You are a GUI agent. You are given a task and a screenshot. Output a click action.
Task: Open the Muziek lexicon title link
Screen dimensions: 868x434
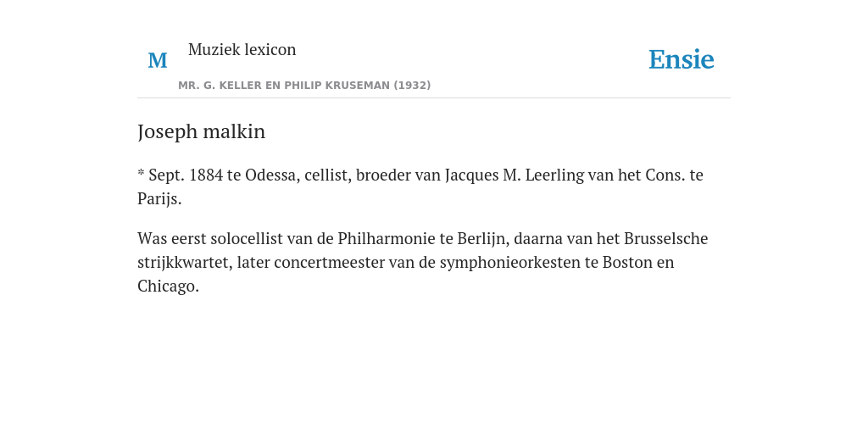coord(242,50)
